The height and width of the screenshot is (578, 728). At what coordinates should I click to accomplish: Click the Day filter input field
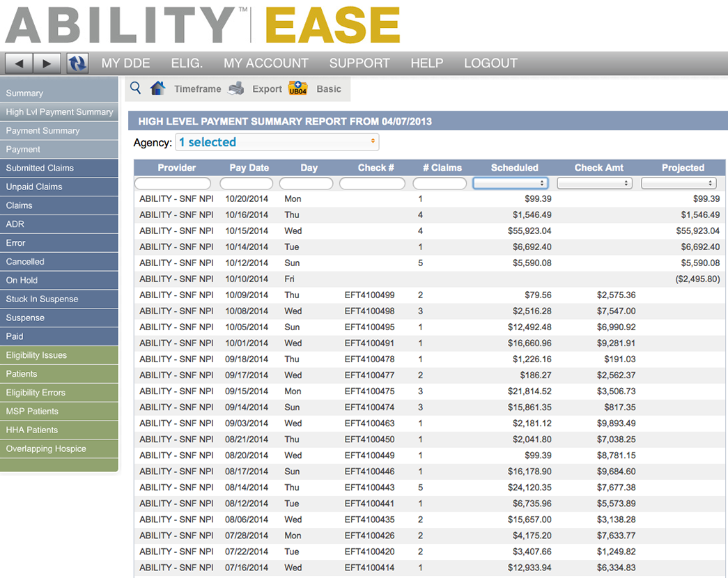pyautogui.click(x=306, y=183)
